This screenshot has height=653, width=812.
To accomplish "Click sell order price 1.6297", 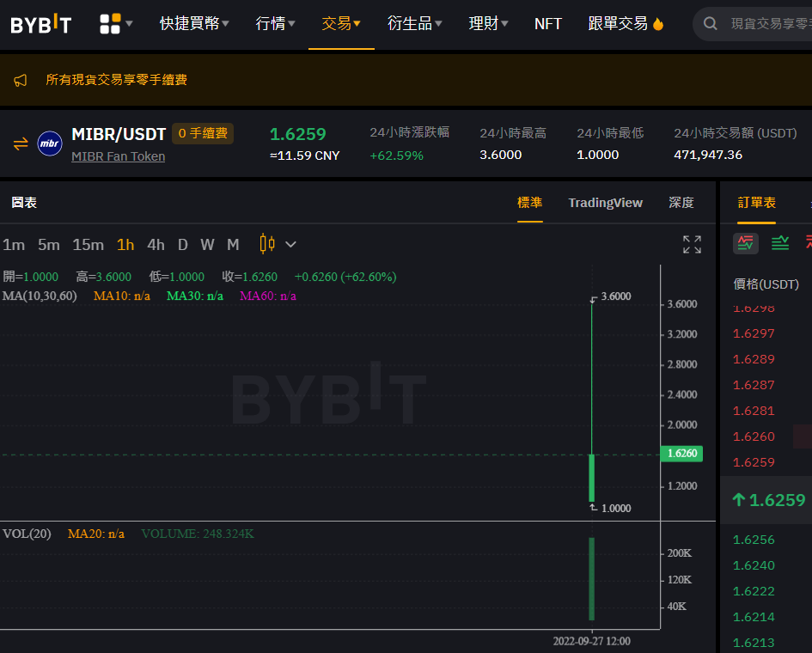I will (754, 333).
